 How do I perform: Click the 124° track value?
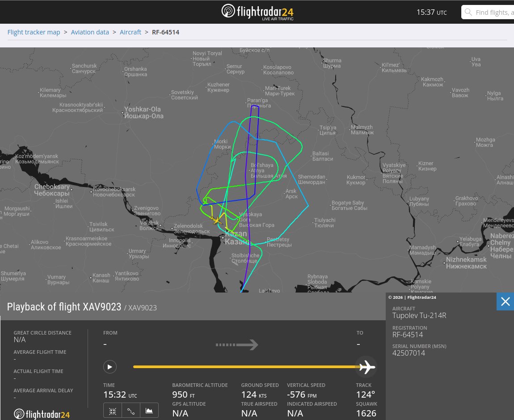click(x=366, y=395)
